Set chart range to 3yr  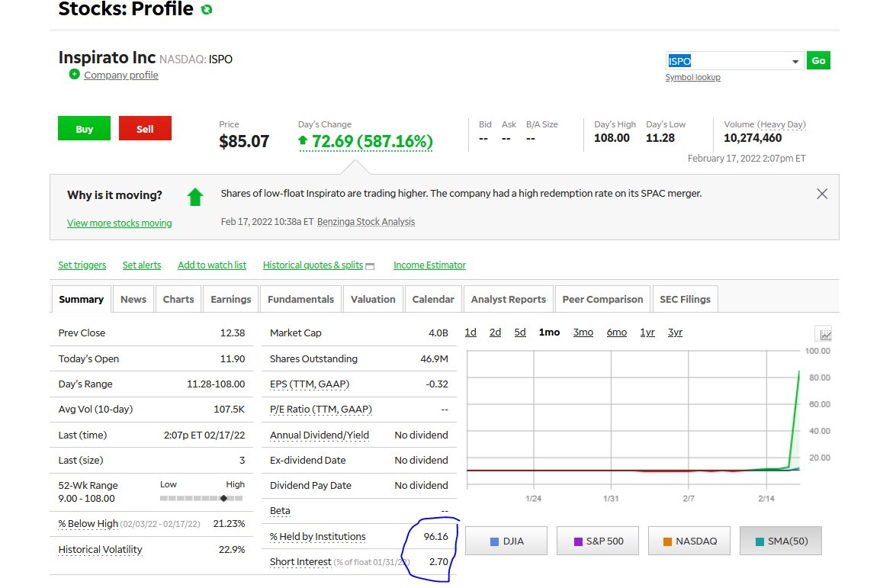(x=675, y=333)
